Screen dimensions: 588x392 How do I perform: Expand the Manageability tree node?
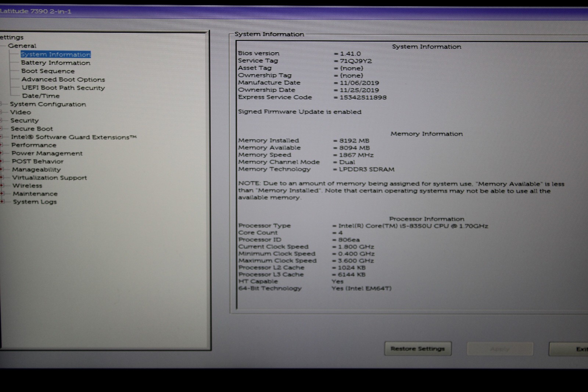(2, 170)
